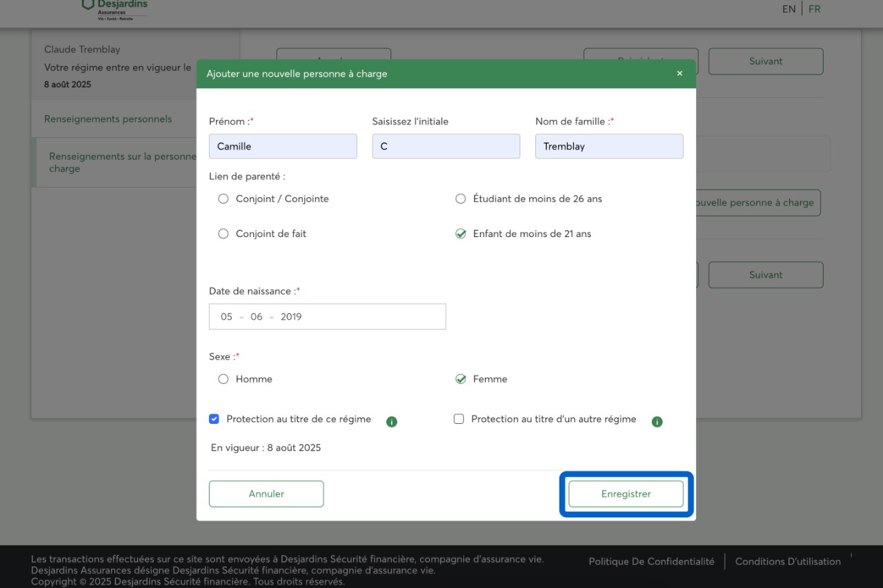Image resolution: width=883 pixels, height=588 pixels.
Task: Cancel with the Annuler button
Action: tap(266, 494)
